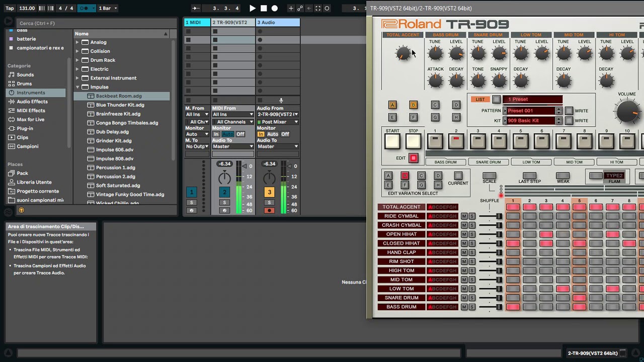The height and width of the screenshot is (362, 644).
Task: Click the LAST STEP button
Action: (529, 176)
